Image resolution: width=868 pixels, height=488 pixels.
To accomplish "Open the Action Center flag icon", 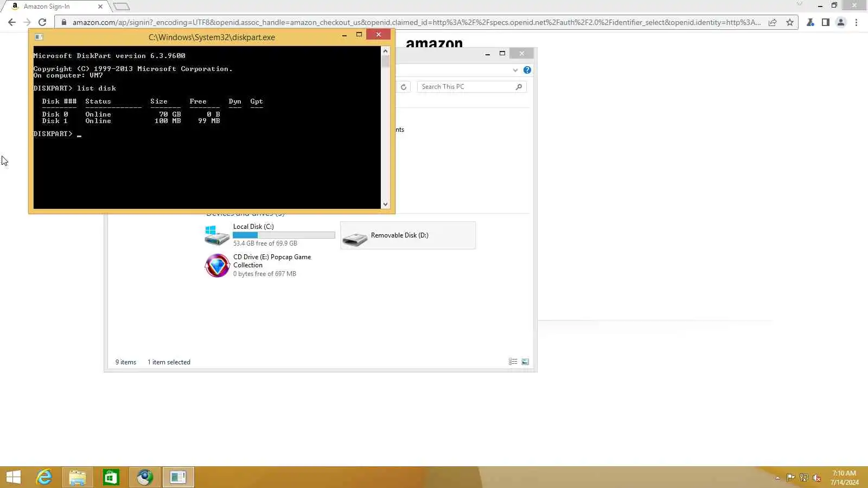I will pos(790,478).
